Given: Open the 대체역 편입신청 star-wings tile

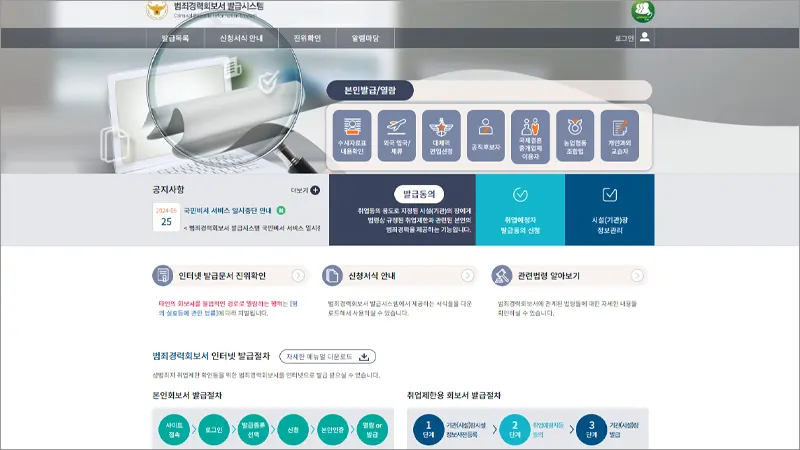Looking at the screenshot, I should pyautogui.click(x=441, y=136).
